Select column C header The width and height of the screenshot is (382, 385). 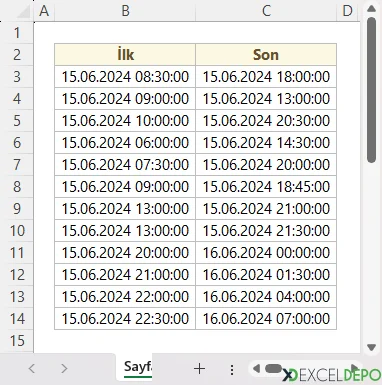[266, 11]
